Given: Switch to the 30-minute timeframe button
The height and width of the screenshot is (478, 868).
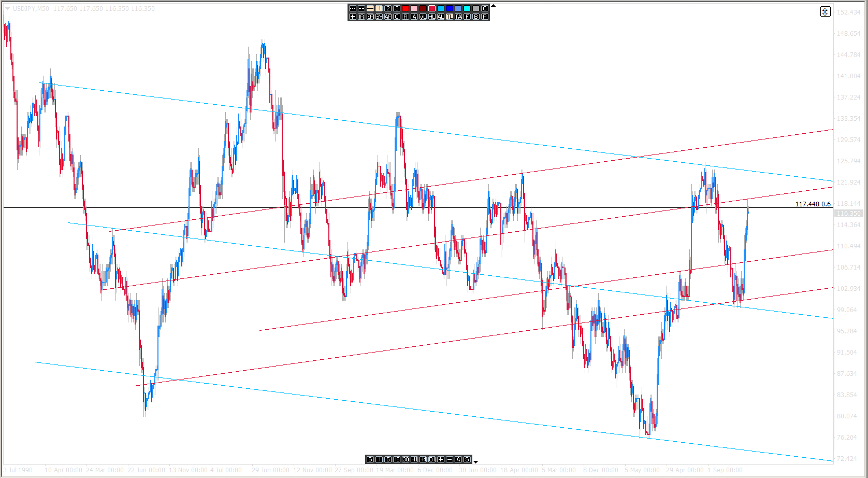Looking at the screenshot, I should click(x=406, y=459).
